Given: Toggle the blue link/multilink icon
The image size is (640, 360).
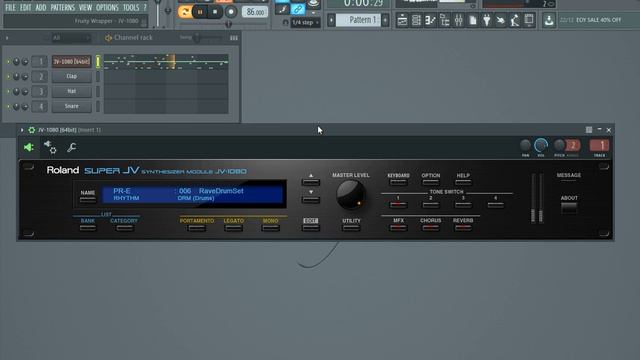Looking at the screenshot, I should pos(298,9).
